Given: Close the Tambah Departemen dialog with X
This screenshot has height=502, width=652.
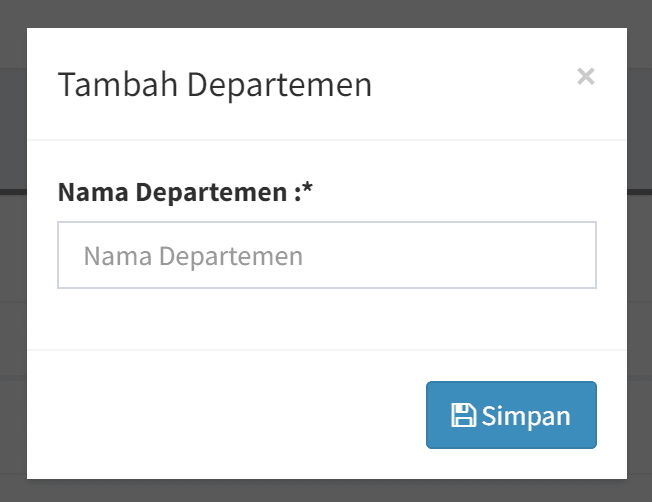Looking at the screenshot, I should point(586,76).
